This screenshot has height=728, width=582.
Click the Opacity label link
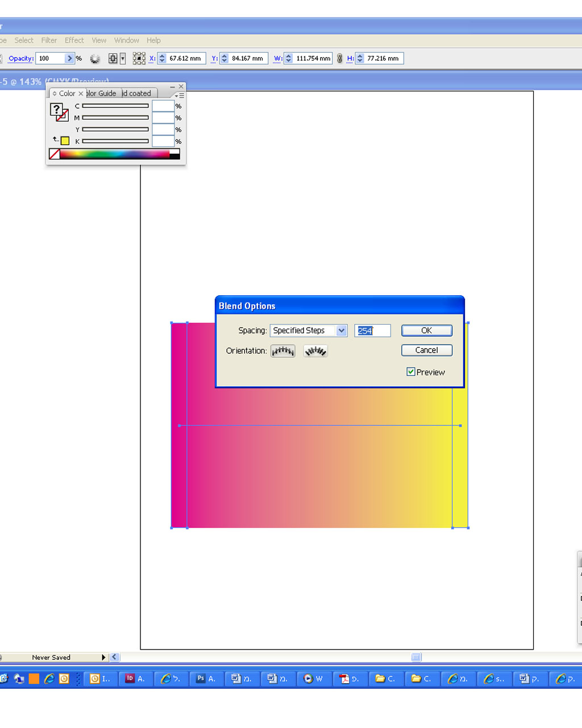pos(20,59)
